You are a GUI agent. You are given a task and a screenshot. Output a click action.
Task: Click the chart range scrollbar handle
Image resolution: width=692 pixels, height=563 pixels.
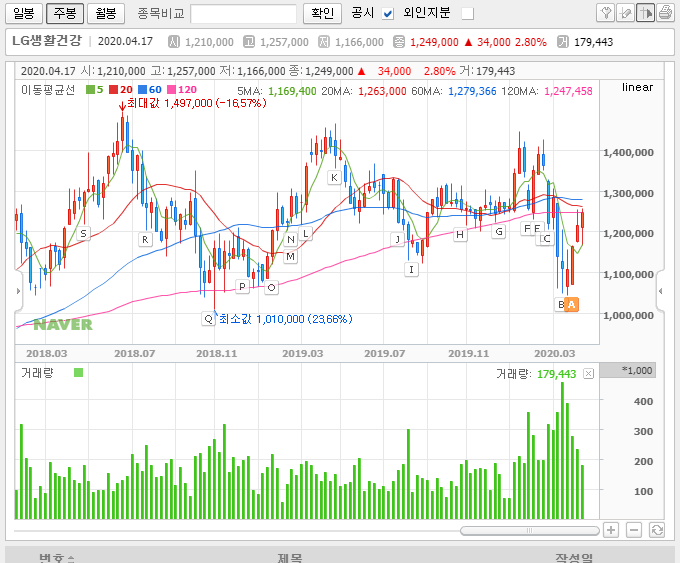530,530
